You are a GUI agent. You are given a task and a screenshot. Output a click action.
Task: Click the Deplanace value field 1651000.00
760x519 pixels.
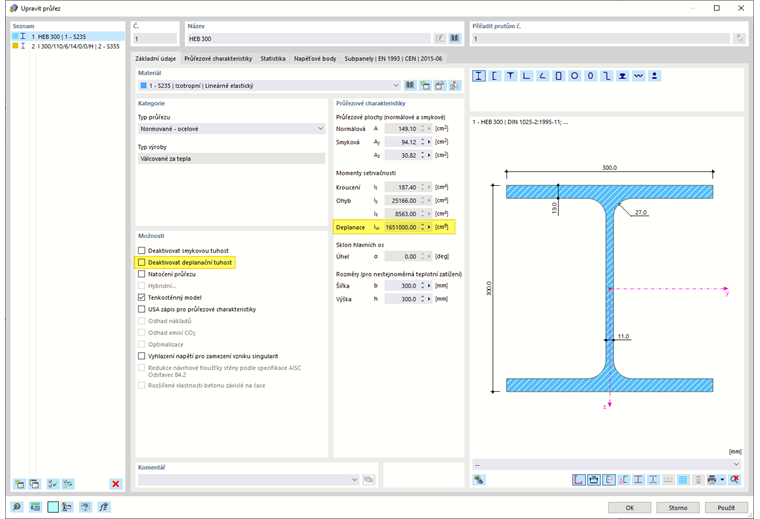(401, 227)
